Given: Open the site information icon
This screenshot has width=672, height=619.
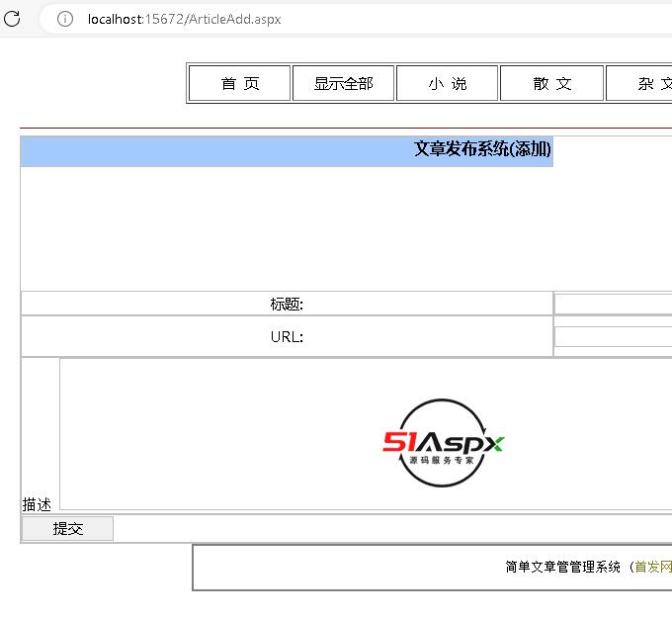Looking at the screenshot, I should [x=65, y=19].
